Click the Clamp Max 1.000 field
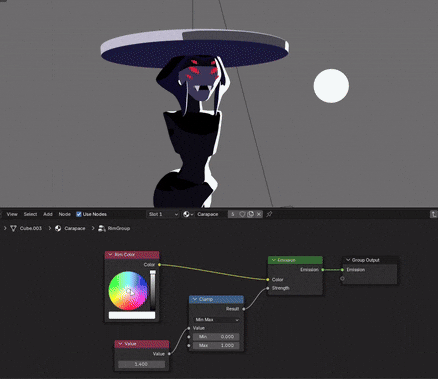The height and width of the screenshot is (379, 438). (216, 345)
